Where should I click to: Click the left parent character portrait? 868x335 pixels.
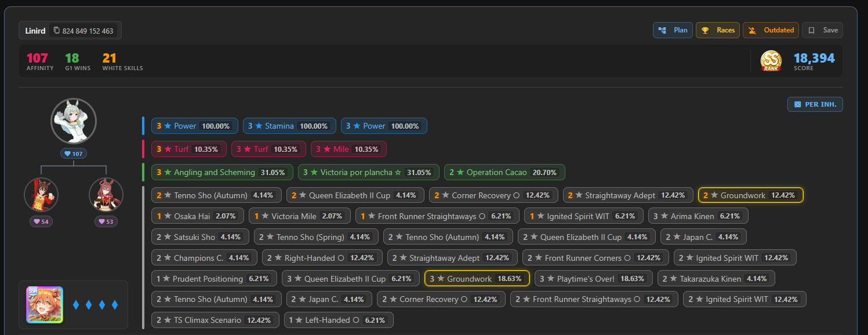point(41,195)
